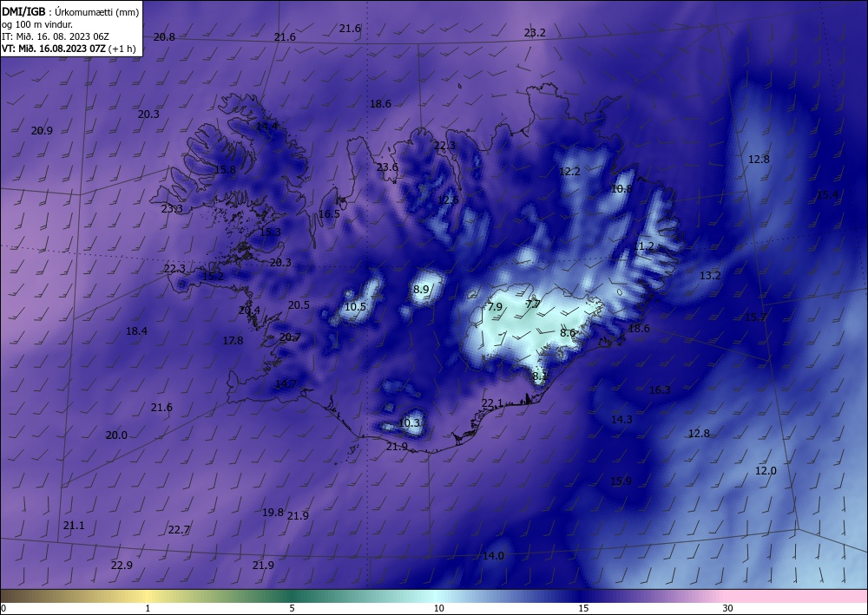Select the color scale label 30
This screenshot has width=868, height=615.
click(x=728, y=608)
